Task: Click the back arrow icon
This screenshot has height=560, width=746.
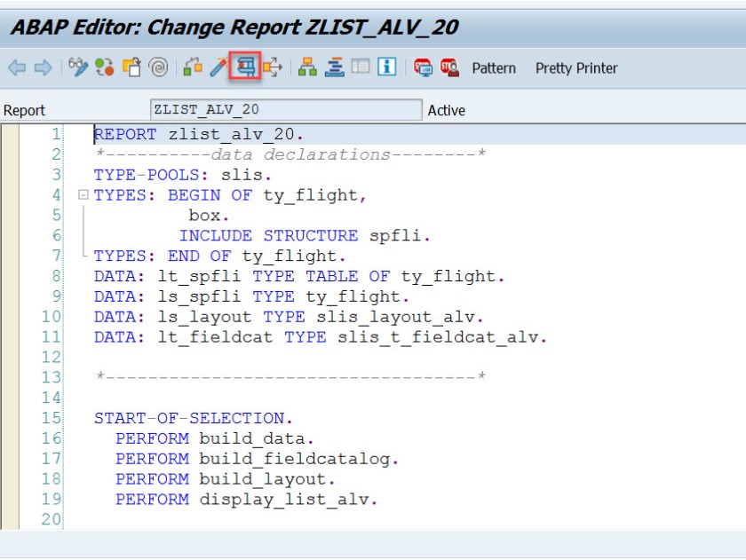Action: point(17,67)
